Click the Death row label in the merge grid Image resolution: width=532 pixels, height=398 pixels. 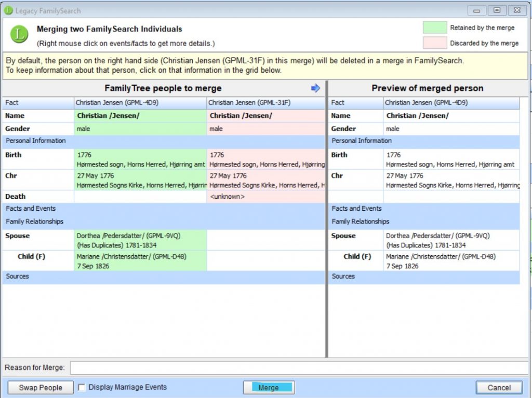click(15, 197)
